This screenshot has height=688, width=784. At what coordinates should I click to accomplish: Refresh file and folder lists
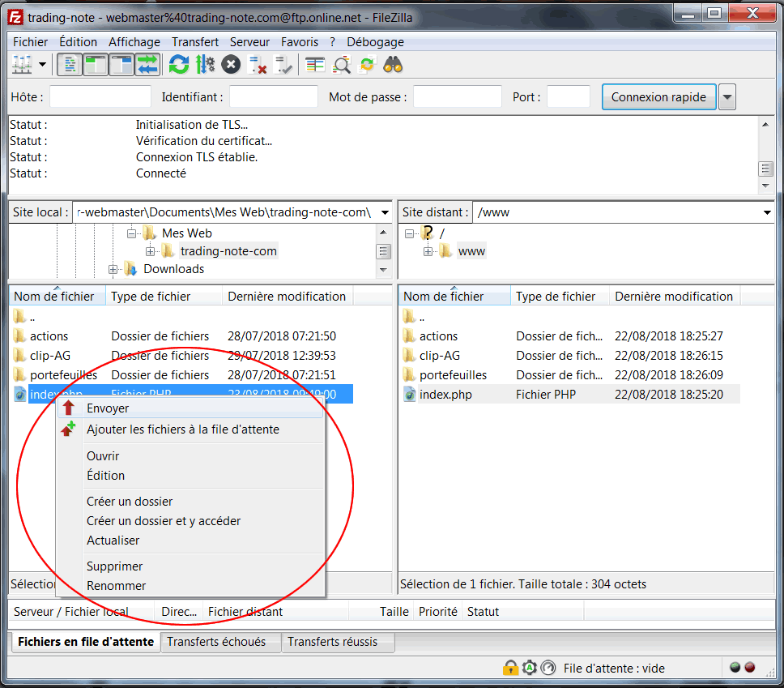click(x=178, y=65)
